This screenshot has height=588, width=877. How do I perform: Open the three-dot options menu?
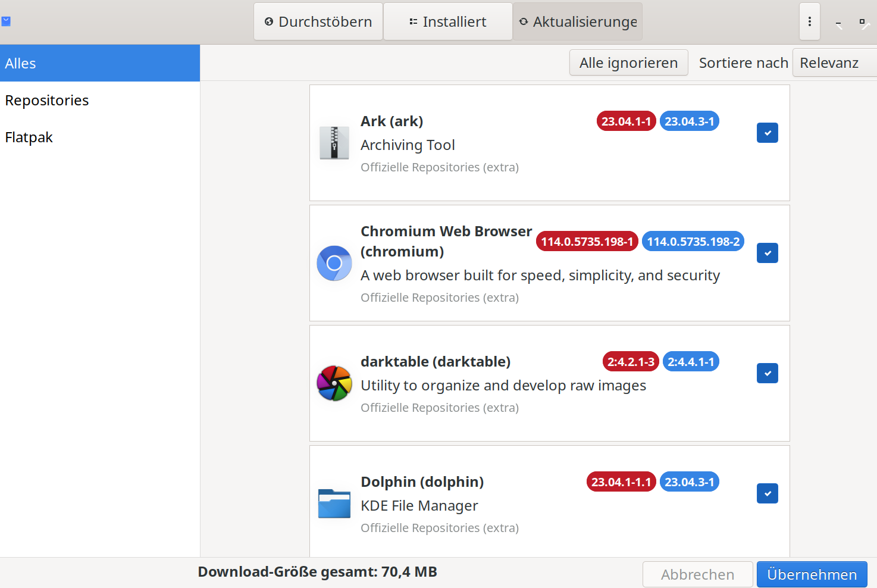click(810, 21)
